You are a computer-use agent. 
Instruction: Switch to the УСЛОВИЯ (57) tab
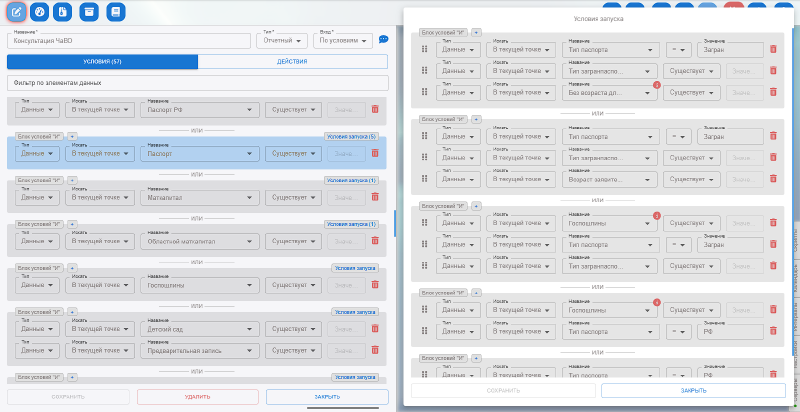[102, 62]
